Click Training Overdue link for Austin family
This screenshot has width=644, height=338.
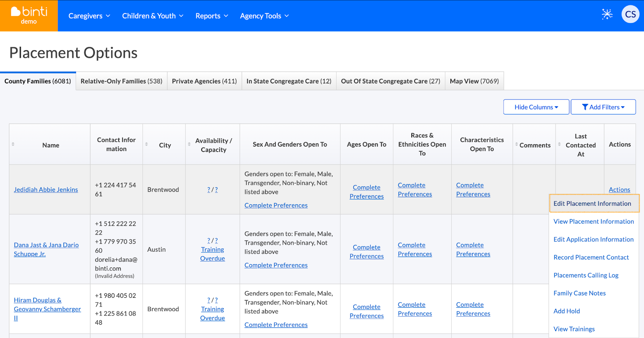click(213, 254)
